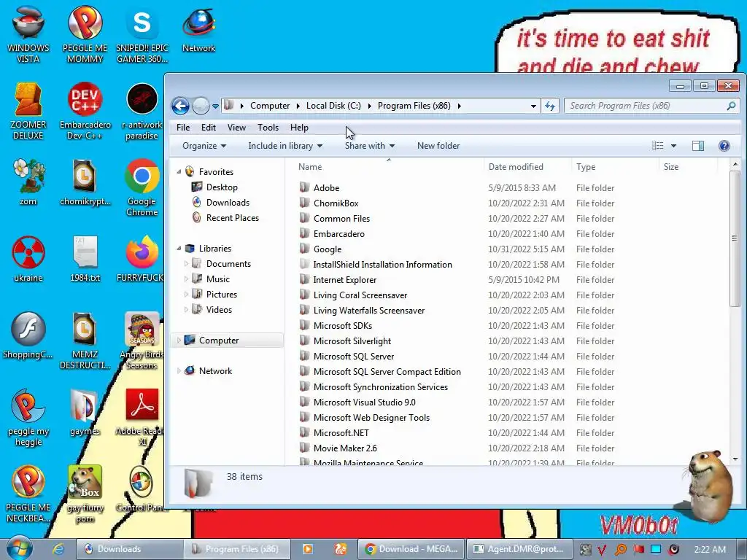The width and height of the screenshot is (747, 560).
Task: Open the Organize dropdown
Action: point(204,146)
